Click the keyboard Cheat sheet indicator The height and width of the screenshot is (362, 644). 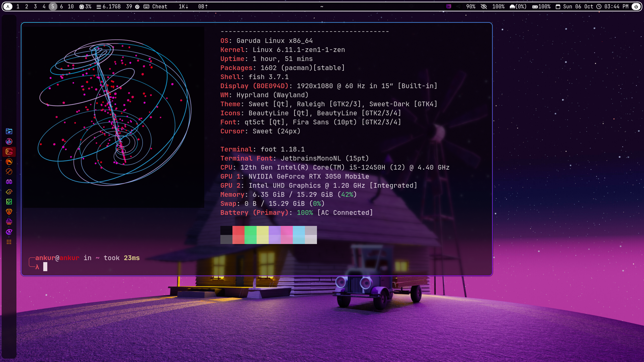pos(156,7)
